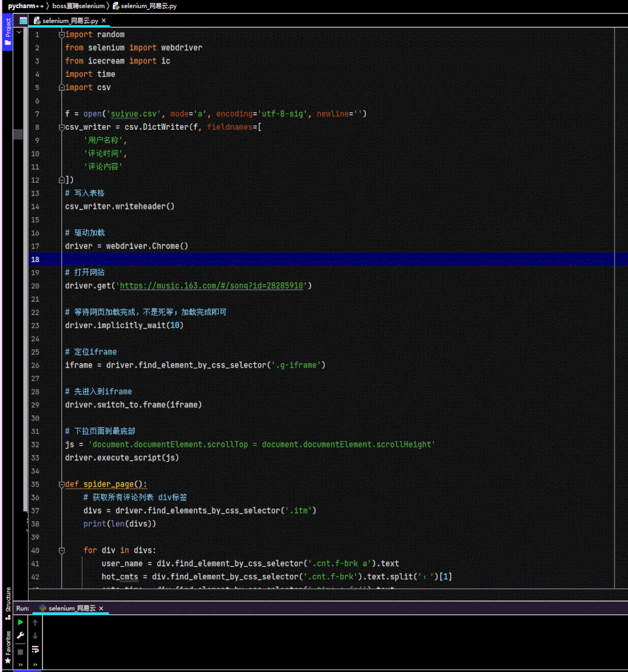Screen dimensions: 628x672
Task: Click the '.itm' selector string
Action: pos(298,510)
